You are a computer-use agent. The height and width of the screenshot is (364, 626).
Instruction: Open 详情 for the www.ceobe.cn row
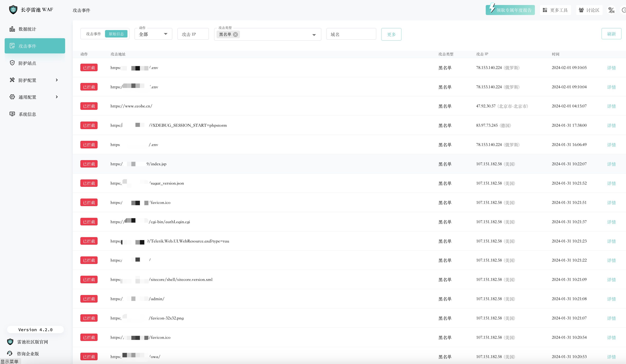pyautogui.click(x=611, y=106)
